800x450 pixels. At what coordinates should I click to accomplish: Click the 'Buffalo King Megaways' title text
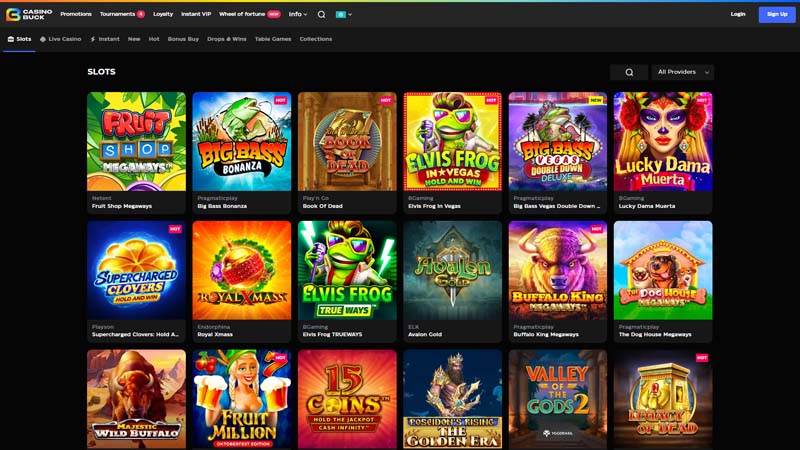[x=546, y=335]
